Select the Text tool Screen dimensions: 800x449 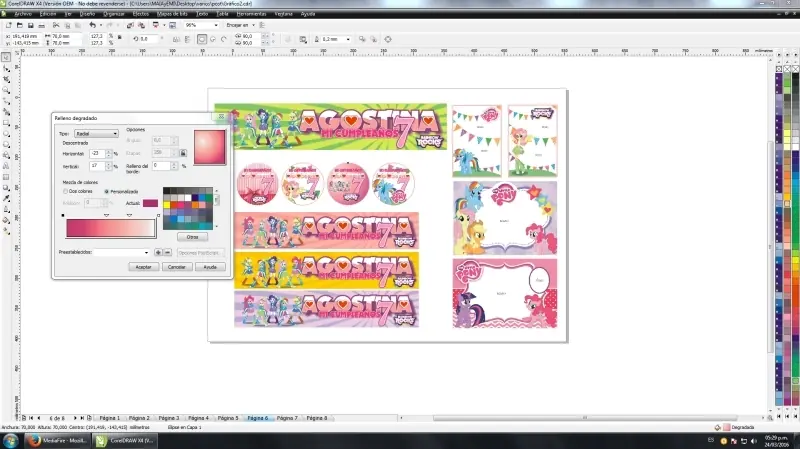pyautogui.click(x=6, y=166)
